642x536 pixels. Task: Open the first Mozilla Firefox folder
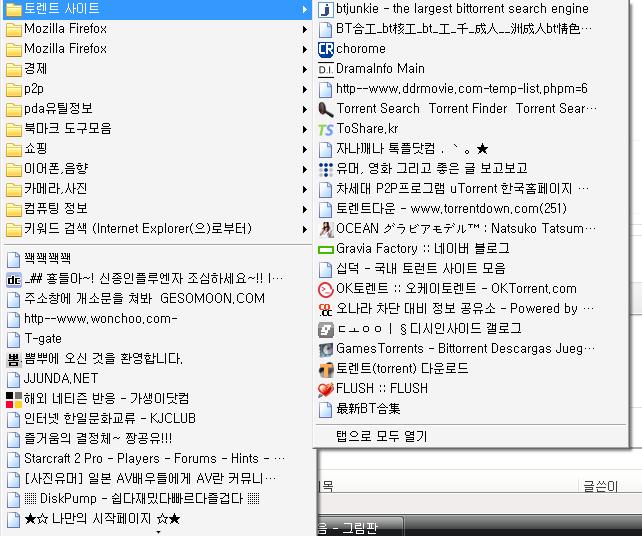pos(157,29)
